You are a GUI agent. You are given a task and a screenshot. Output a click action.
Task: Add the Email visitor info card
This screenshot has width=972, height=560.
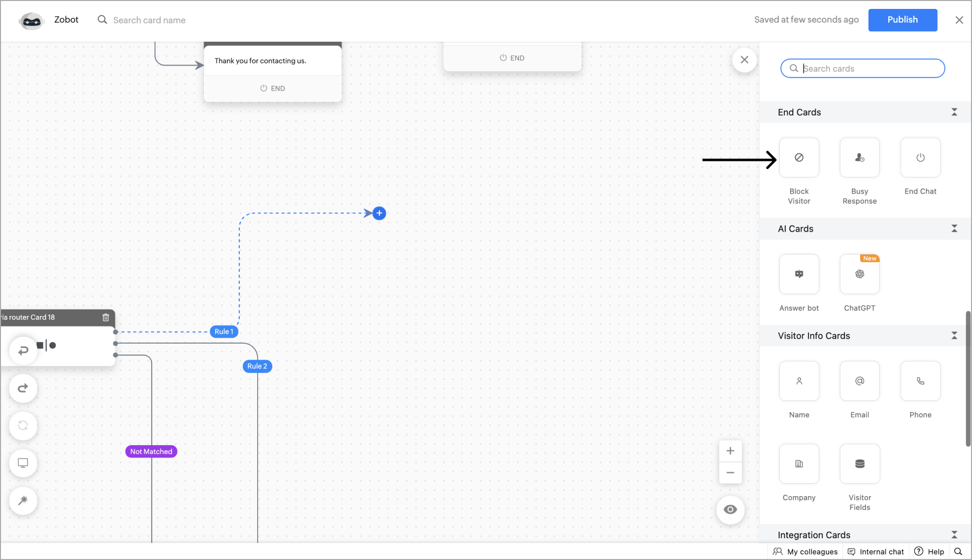[x=859, y=381]
